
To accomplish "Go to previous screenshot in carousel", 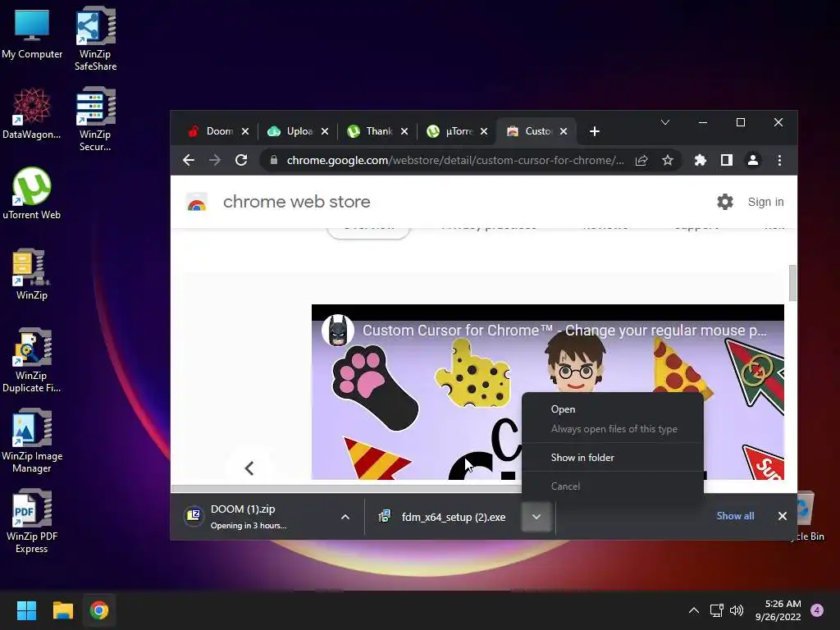I will pyautogui.click(x=249, y=468).
